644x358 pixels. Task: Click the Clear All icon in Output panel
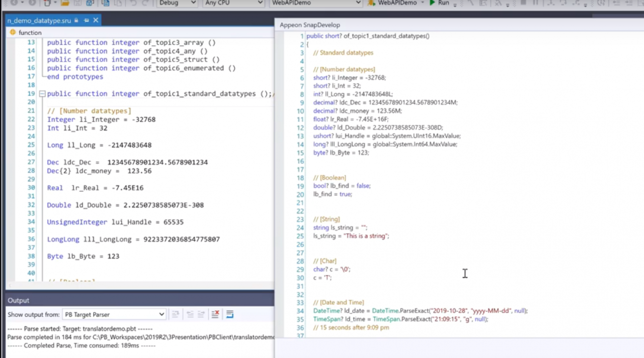[215, 314]
